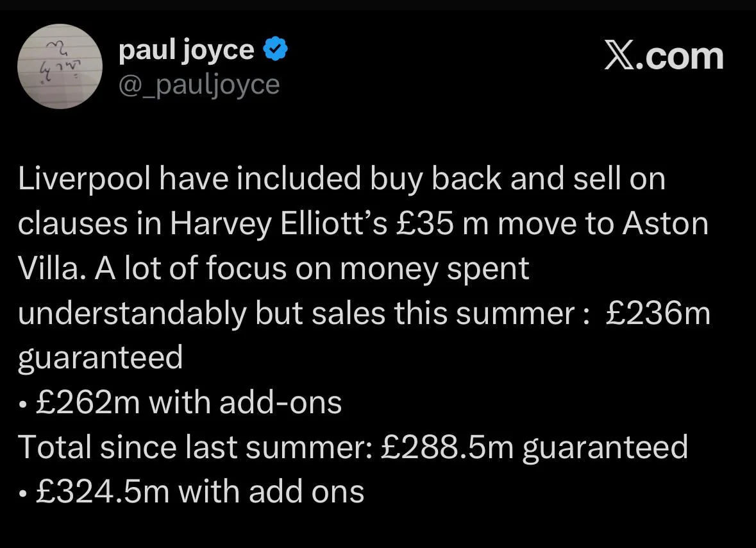Click the blue verified checkmark badge
Viewport: 756px width, 548px height.
[x=275, y=49]
